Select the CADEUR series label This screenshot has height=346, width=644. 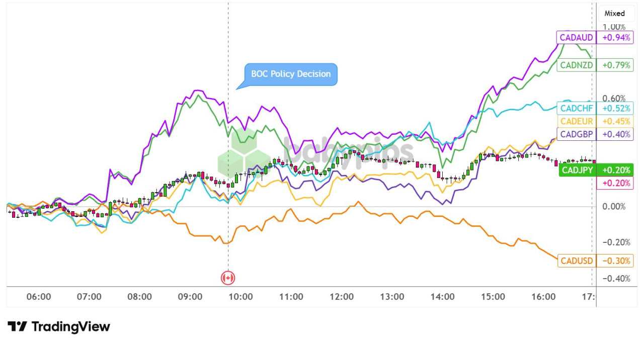[x=577, y=121]
